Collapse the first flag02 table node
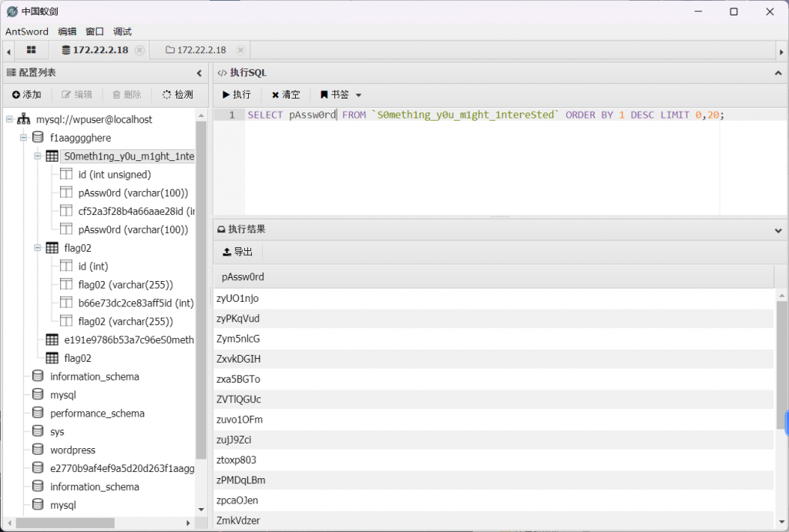This screenshot has height=532, width=789. click(37, 247)
